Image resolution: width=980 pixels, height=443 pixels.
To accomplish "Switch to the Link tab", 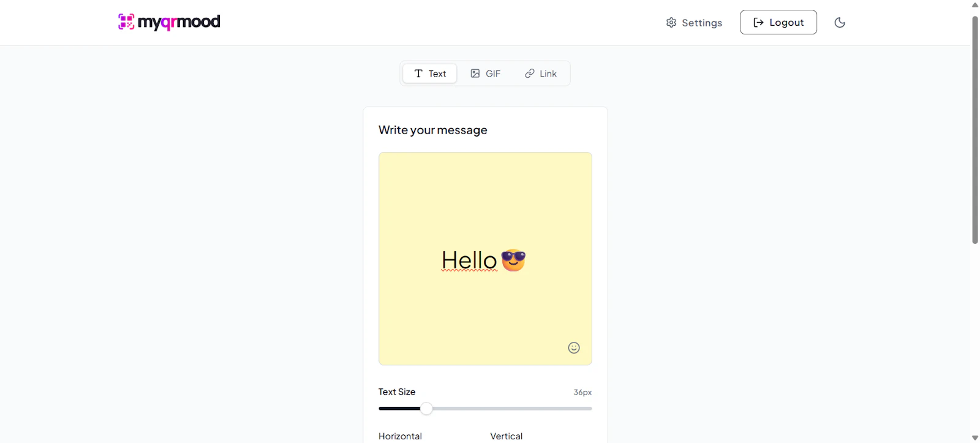I will coord(540,74).
